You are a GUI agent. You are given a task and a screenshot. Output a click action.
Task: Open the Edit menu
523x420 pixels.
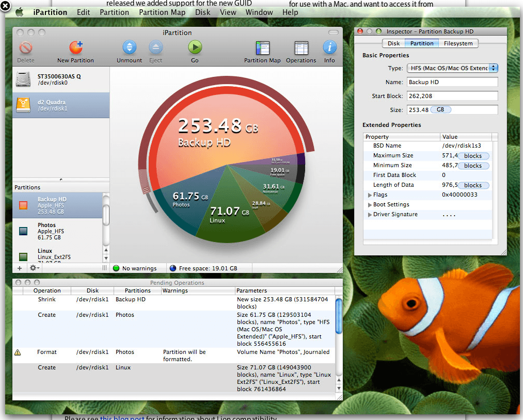[84, 12]
